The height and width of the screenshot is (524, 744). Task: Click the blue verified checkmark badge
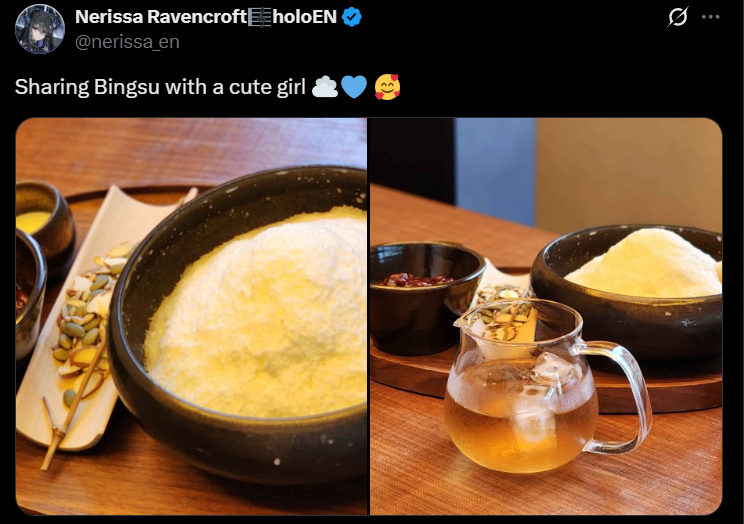(x=352, y=17)
